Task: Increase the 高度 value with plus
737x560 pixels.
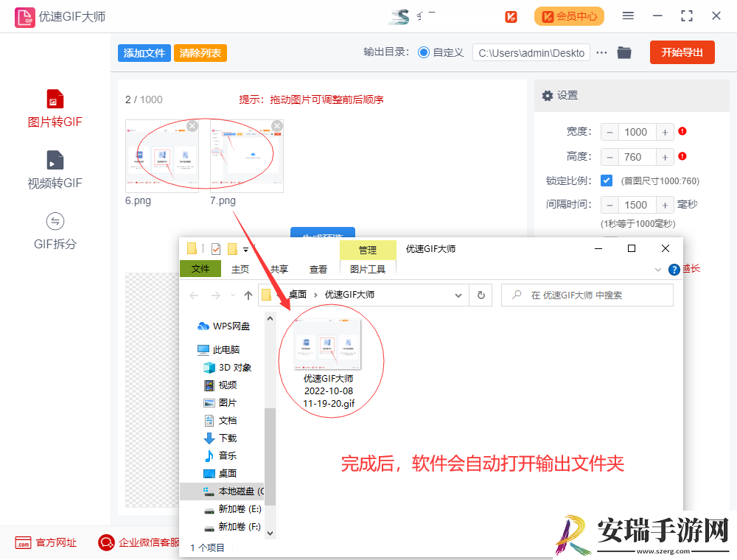Action: tap(665, 158)
